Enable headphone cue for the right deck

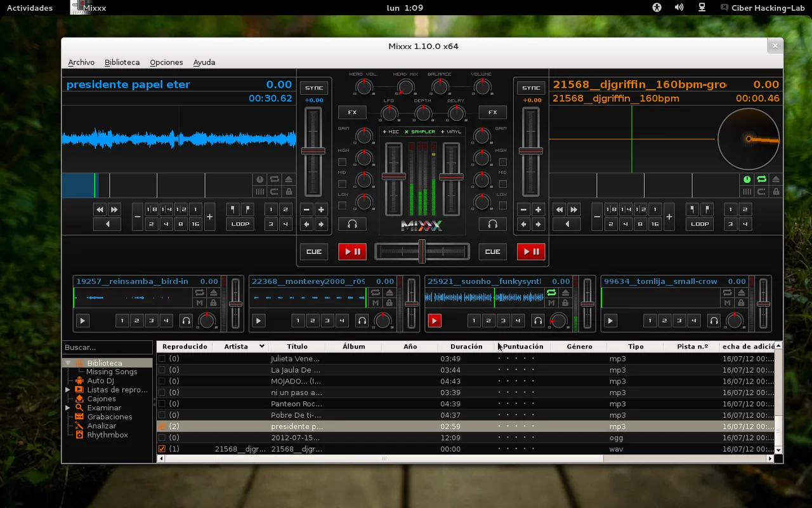click(492, 224)
